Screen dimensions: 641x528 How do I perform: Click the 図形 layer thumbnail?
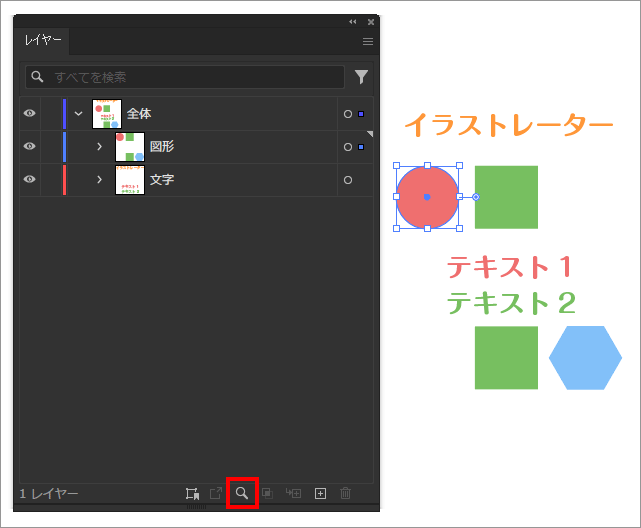pos(130,147)
